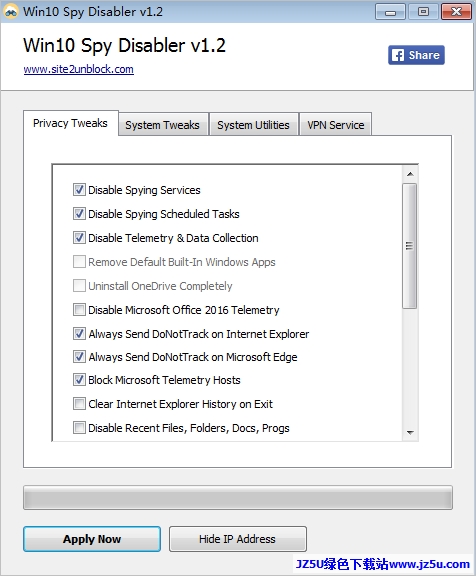Enable Disable Microsoft Office 2016 Telemetry
Viewport: 476px width, 576px height.
79,310
